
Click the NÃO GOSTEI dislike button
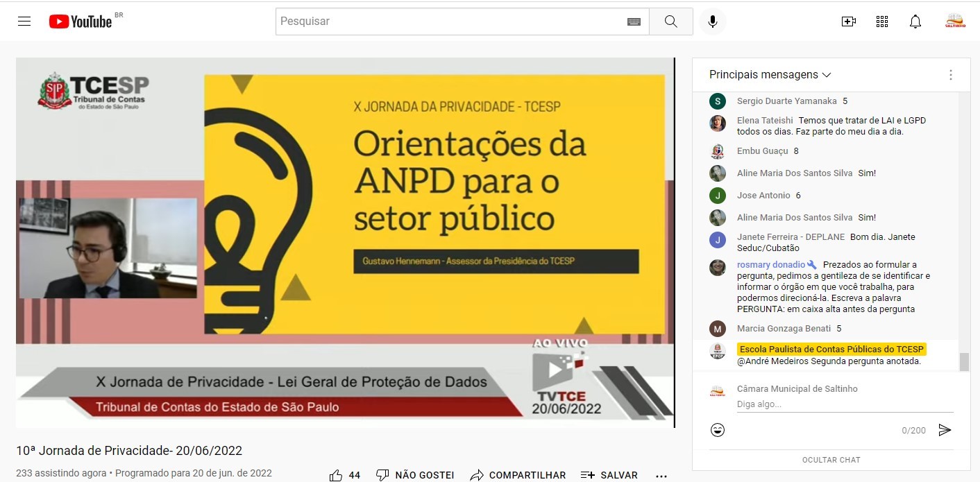[415, 475]
